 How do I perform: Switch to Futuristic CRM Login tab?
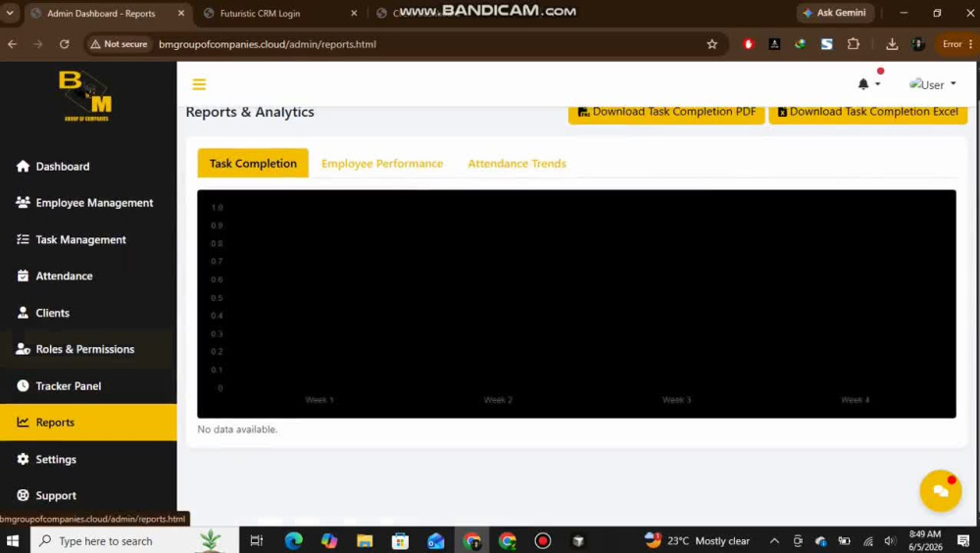260,13
